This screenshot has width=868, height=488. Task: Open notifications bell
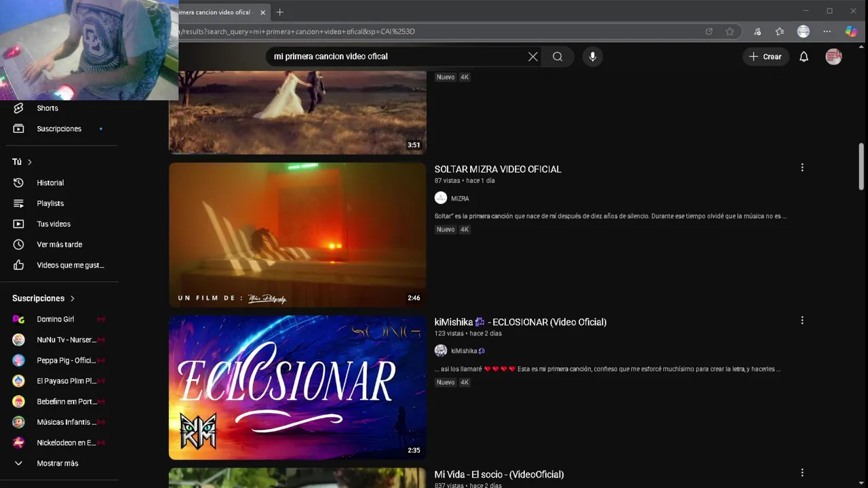[x=804, y=57]
